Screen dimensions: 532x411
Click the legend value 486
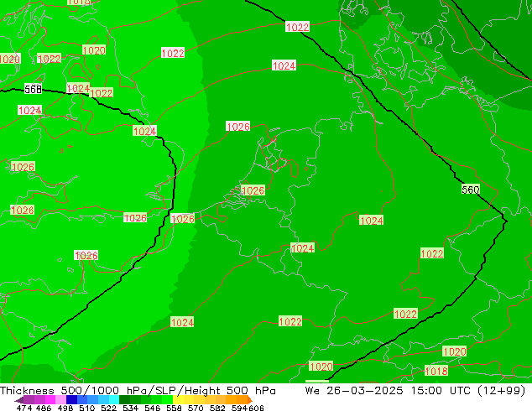[x=44, y=408]
